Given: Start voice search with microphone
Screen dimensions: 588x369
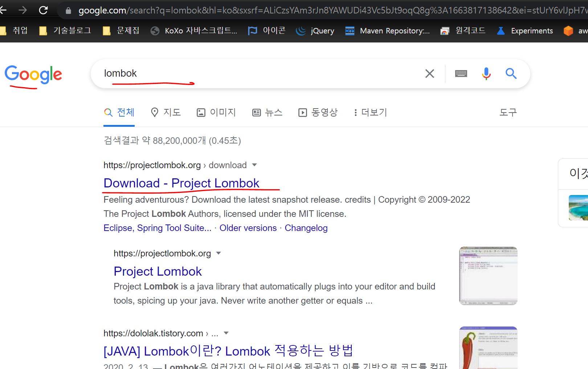Looking at the screenshot, I should pyautogui.click(x=486, y=74).
